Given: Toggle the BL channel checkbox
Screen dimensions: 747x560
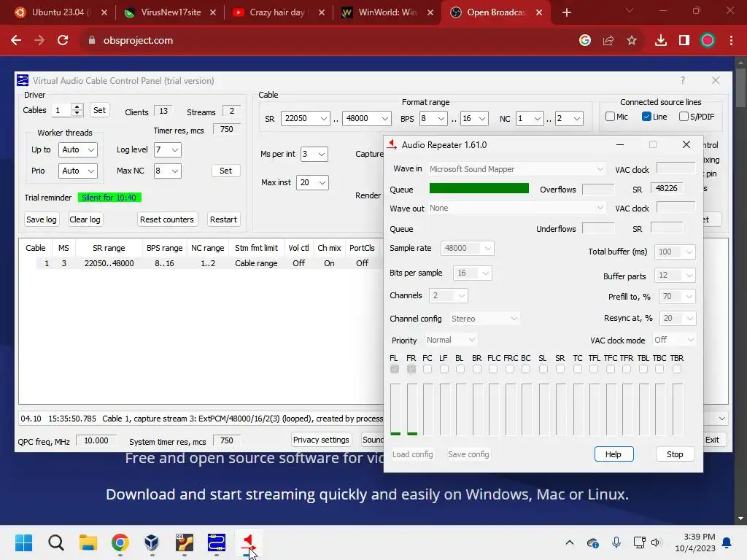Looking at the screenshot, I should click(x=460, y=369).
